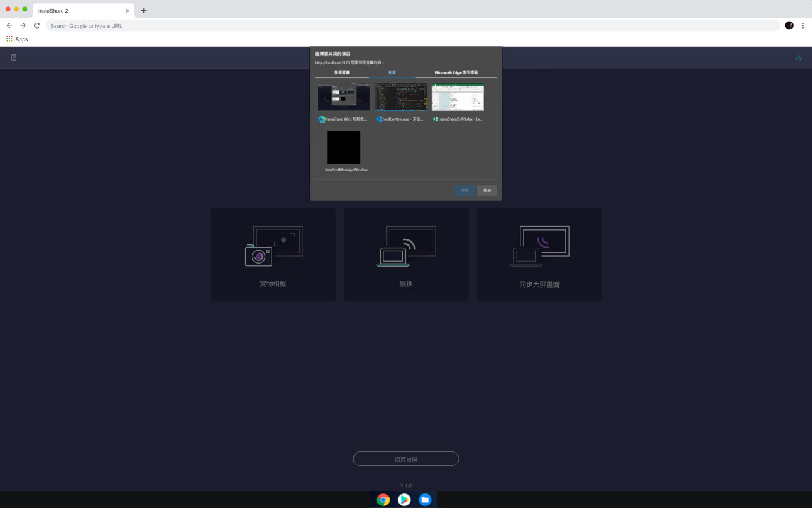Open the note icon in InstaShare header
Image resolution: width=812 pixels, height=508 pixels.
[x=14, y=57]
